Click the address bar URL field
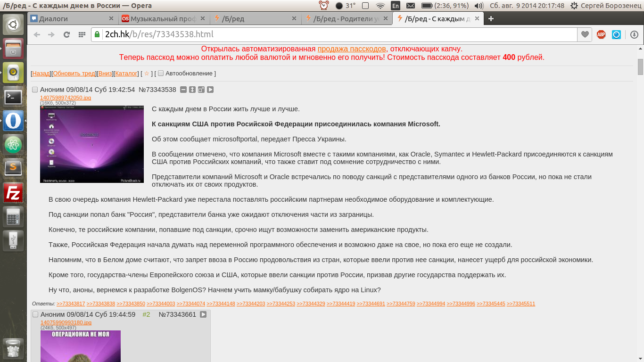This screenshot has width=644, height=362. (x=334, y=34)
